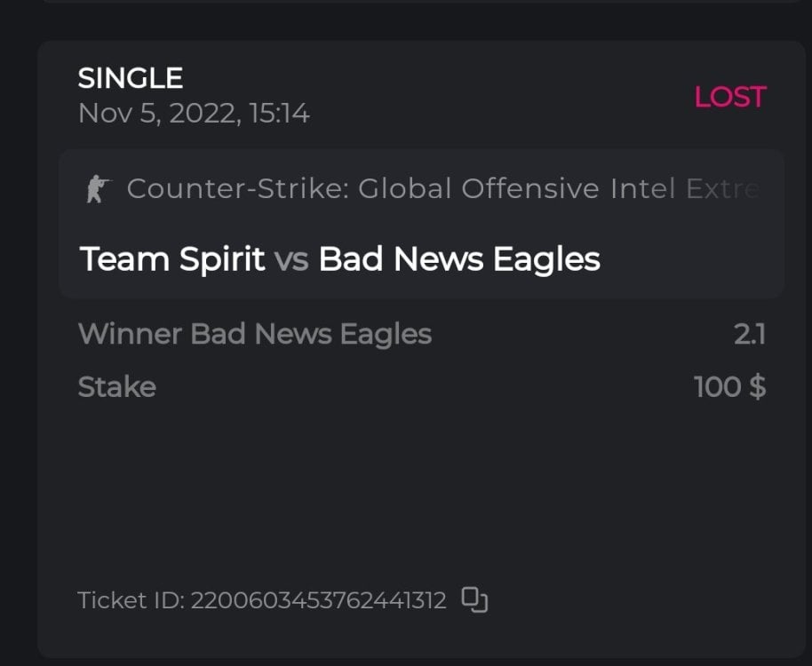This screenshot has width=812, height=666.
Task: Click the Stake label
Action: pos(116,387)
